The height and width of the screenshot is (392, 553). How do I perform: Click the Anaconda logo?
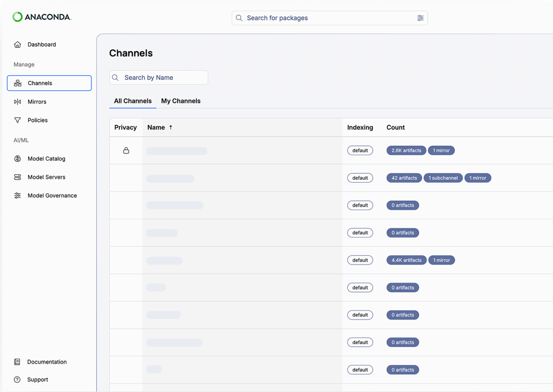click(x=42, y=17)
